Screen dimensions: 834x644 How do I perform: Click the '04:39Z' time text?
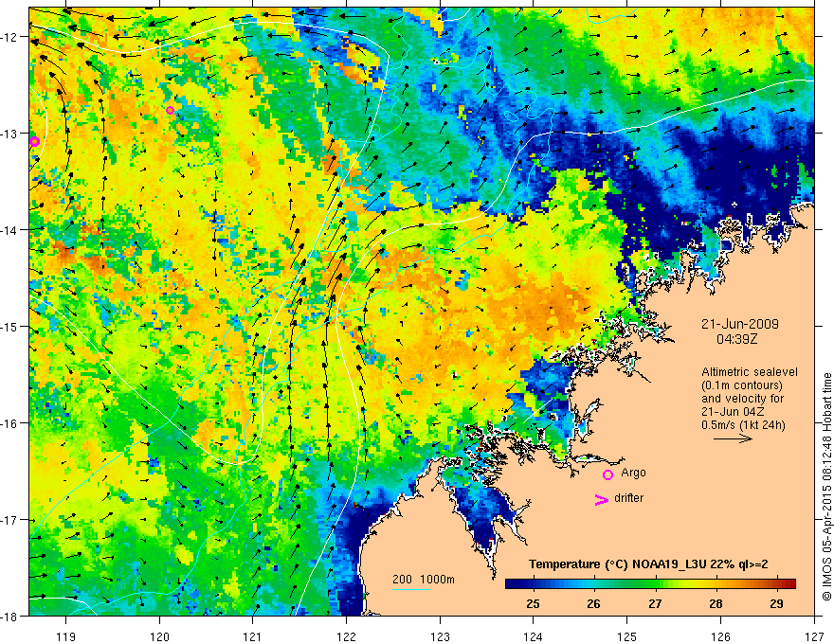[736, 339]
